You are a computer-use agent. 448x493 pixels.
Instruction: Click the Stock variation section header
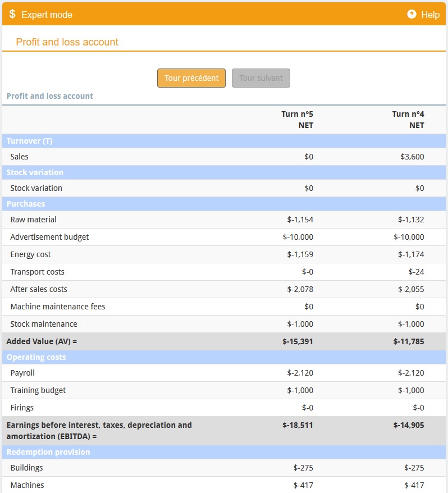224,172
